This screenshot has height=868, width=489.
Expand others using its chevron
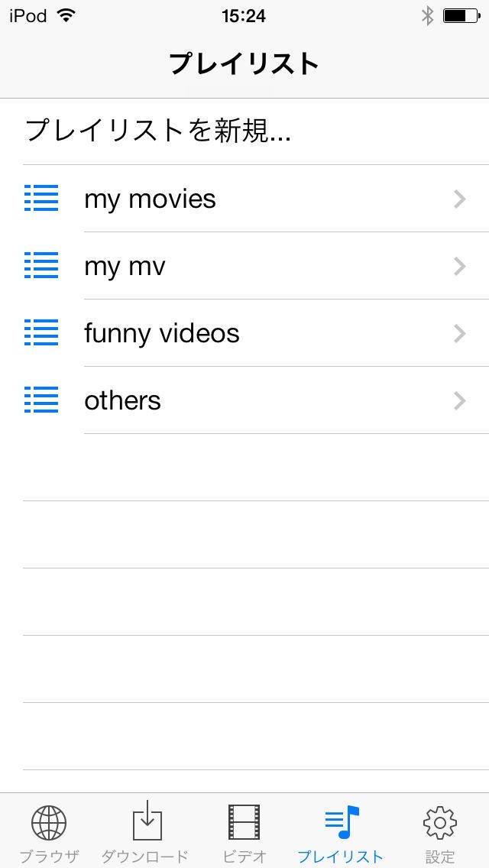coord(459,400)
